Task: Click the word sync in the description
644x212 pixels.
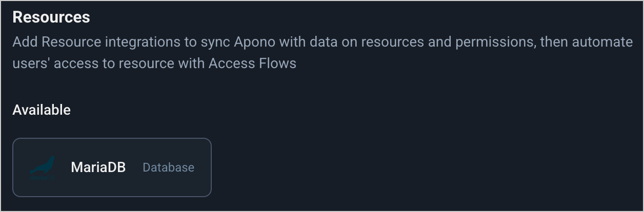Action: (x=215, y=41)
